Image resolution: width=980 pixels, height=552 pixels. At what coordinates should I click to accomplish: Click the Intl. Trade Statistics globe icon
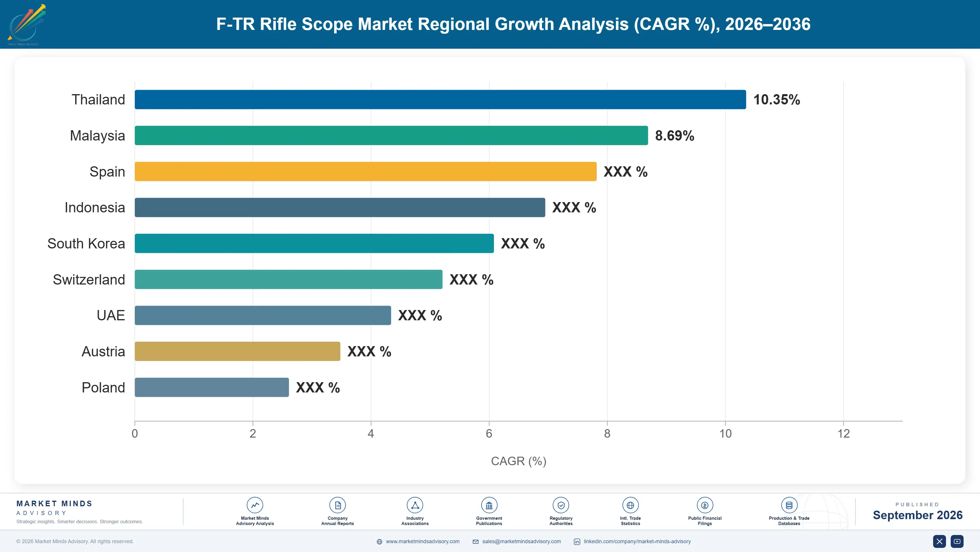click(x=630, y=505)
